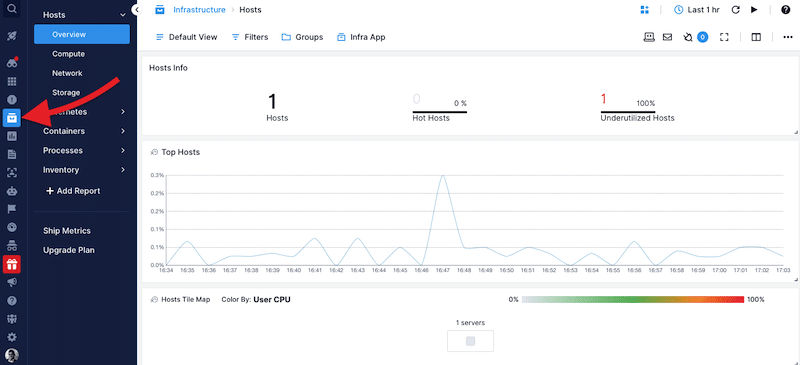The width and height of the screenshot is (800, 365).
Task: Click the laptop agent icon in toolbar
Action: coord(649,37)
